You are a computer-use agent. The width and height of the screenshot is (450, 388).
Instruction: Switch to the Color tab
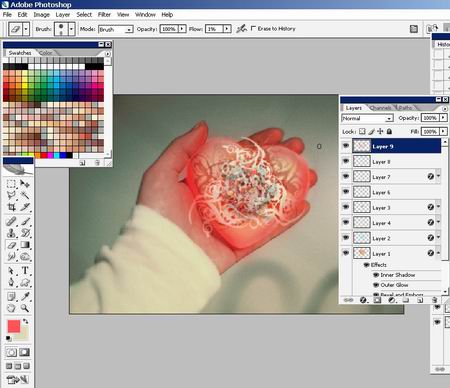pyautogui.click(x=46, y=53)
